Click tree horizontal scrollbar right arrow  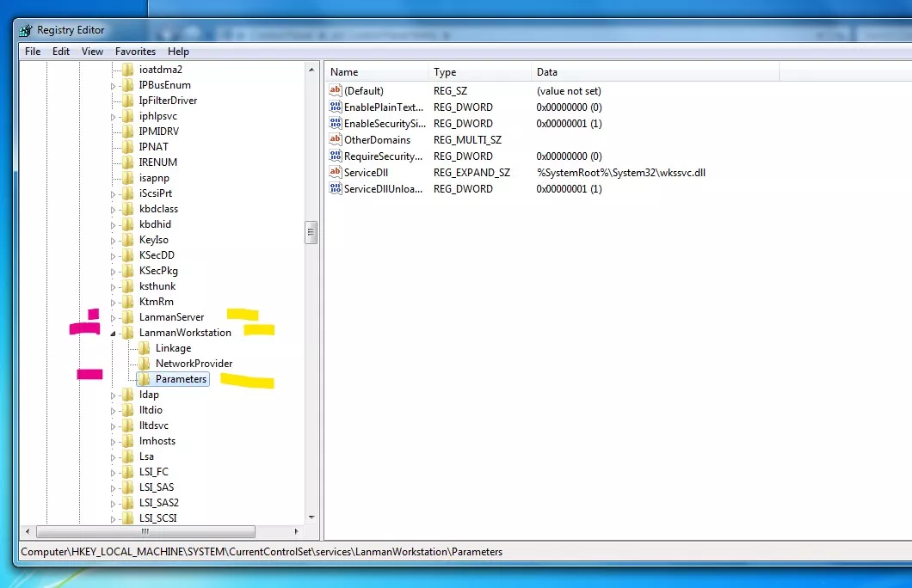coord(296,531)
